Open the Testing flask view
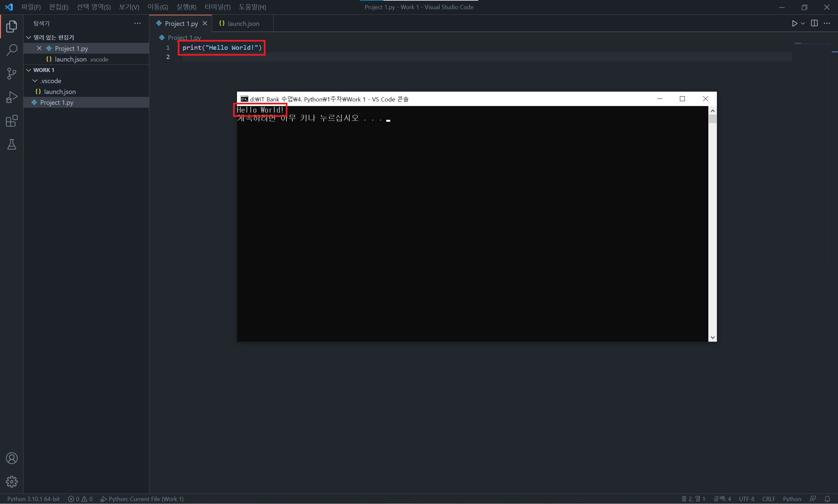The width and height of the screenshot is (838, 504). pos(11,145)
